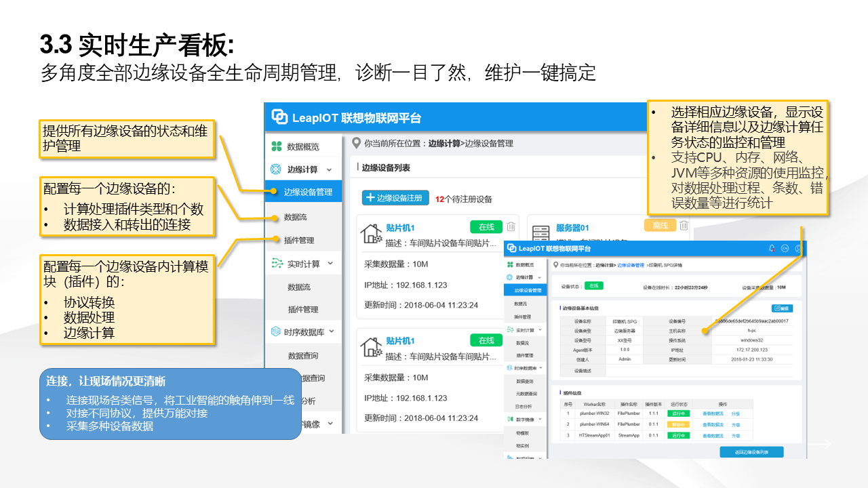Collapse 实时计算 chevron in device list sidebar

pos(331,263)
